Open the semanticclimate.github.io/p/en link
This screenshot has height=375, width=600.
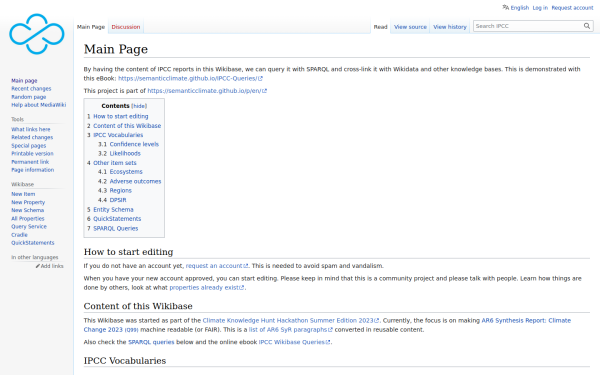207,91
